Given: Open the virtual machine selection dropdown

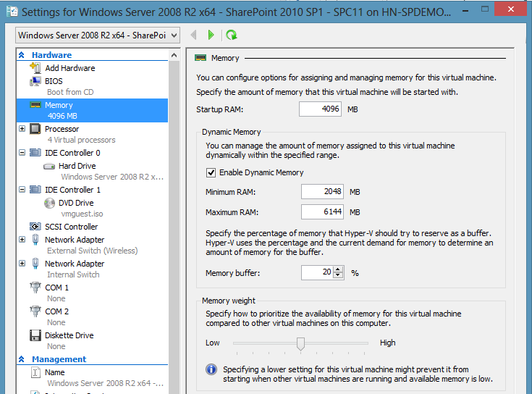Looking at the screenshot, I should pyautogui.click(x=98, y=35).
